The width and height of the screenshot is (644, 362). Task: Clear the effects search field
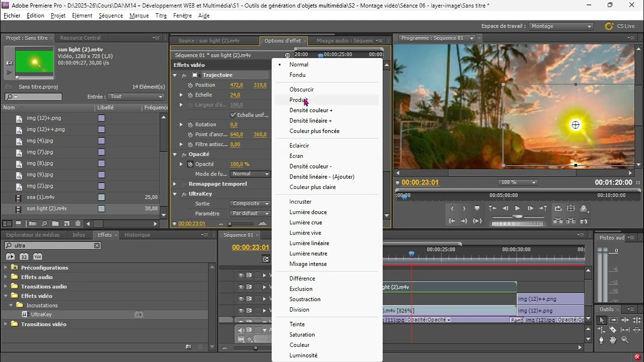(x=97, y=246)
